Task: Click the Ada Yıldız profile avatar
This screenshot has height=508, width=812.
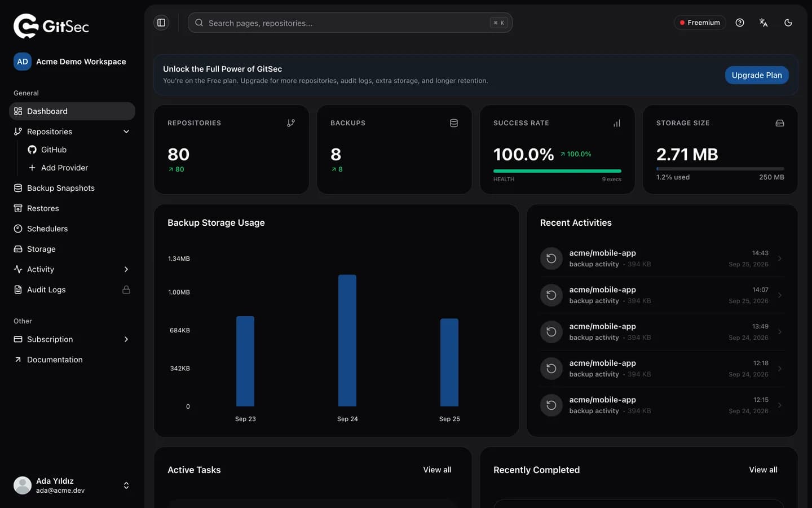Action: tap(23, 485)
